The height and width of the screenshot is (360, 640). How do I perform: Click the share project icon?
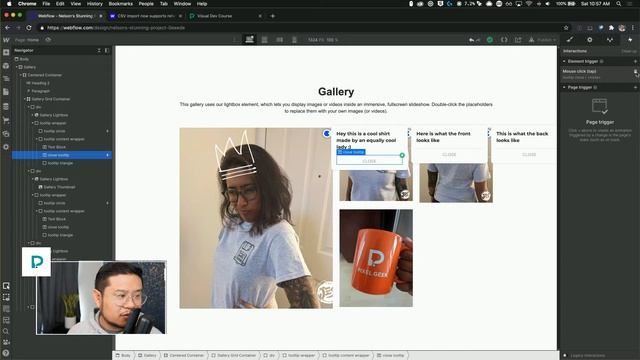coord(518,40)
